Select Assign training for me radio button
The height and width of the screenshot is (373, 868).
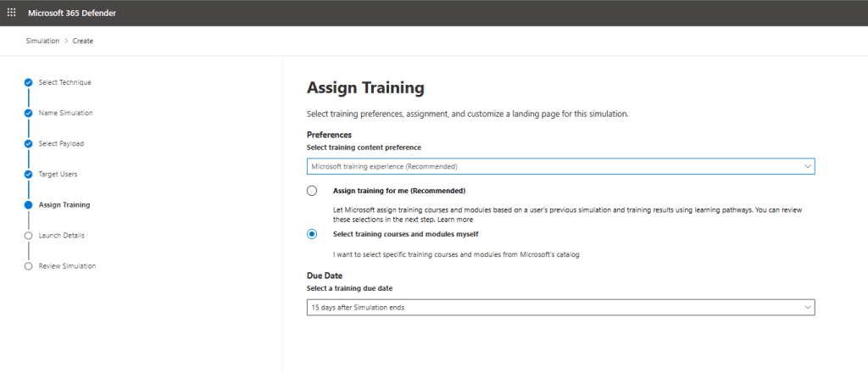pos(312,191)
